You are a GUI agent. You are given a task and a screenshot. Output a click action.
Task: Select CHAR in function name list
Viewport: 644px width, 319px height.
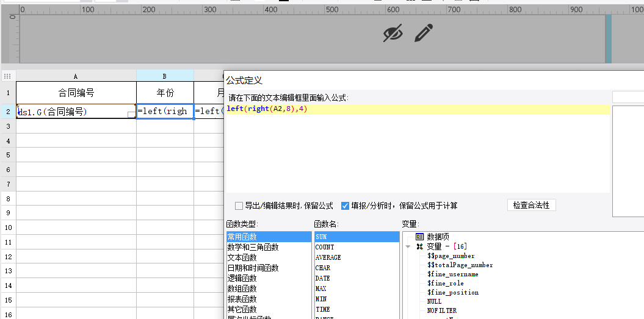(357, 268)
